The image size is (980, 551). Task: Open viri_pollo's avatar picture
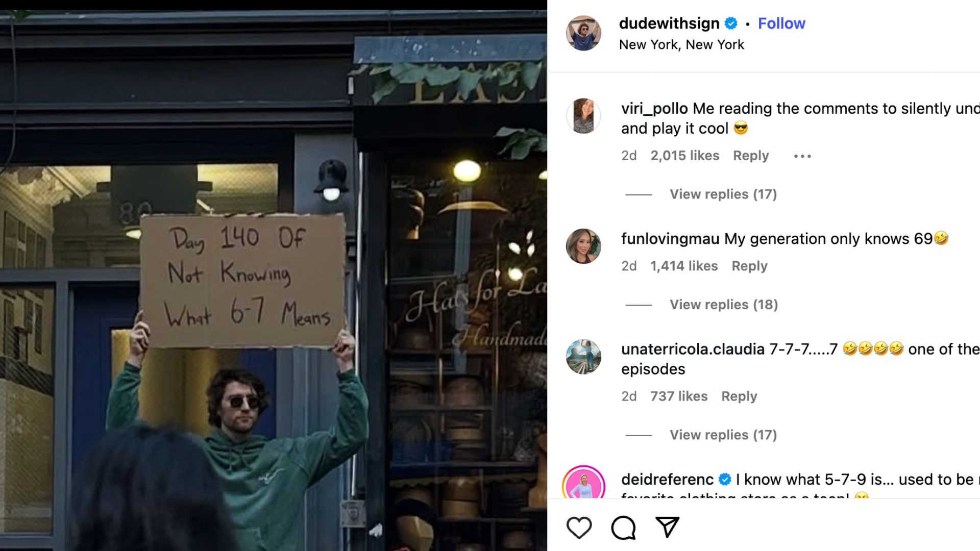[583, 116]
